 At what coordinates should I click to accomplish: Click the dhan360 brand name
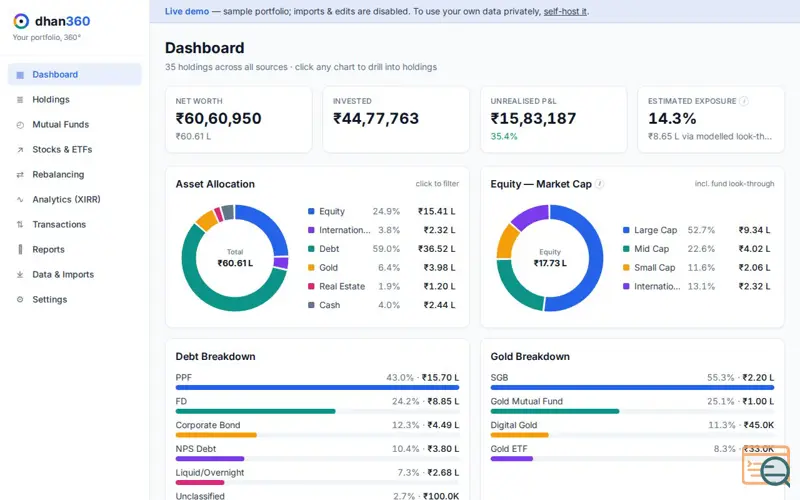coord(62,21)
